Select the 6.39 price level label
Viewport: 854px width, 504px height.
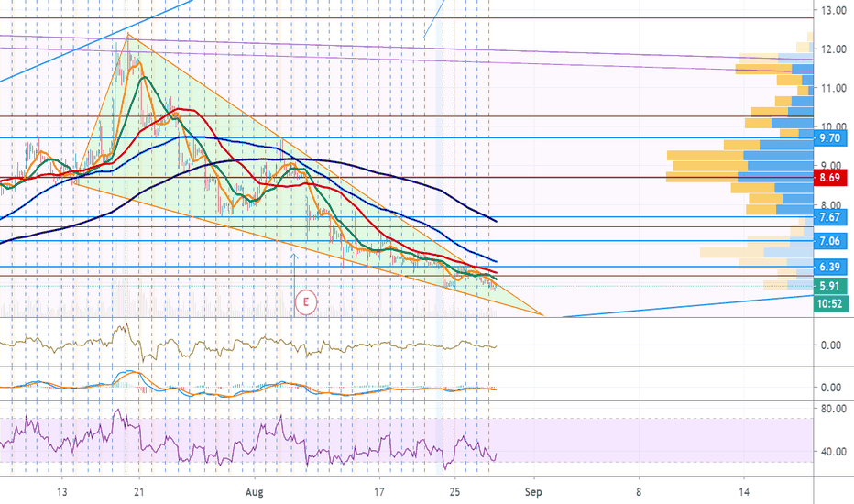point(829,267)
